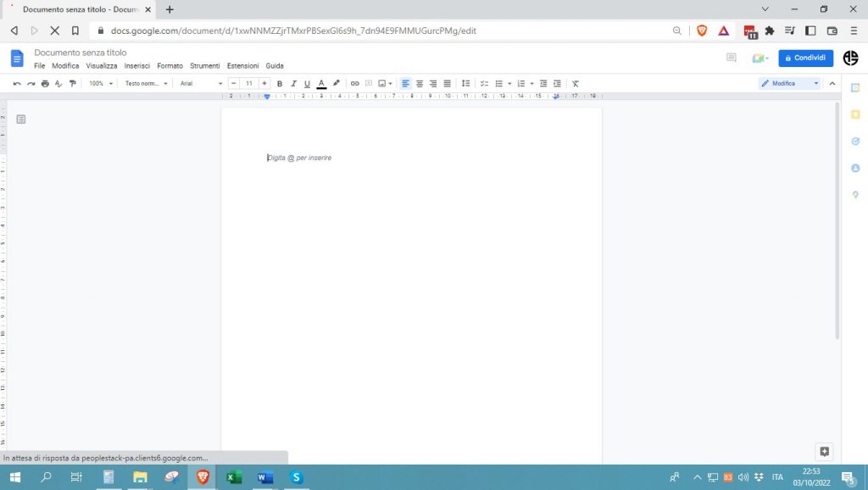Click the add comment icon
Screen dimensions: 868x490
pos(367,83)
